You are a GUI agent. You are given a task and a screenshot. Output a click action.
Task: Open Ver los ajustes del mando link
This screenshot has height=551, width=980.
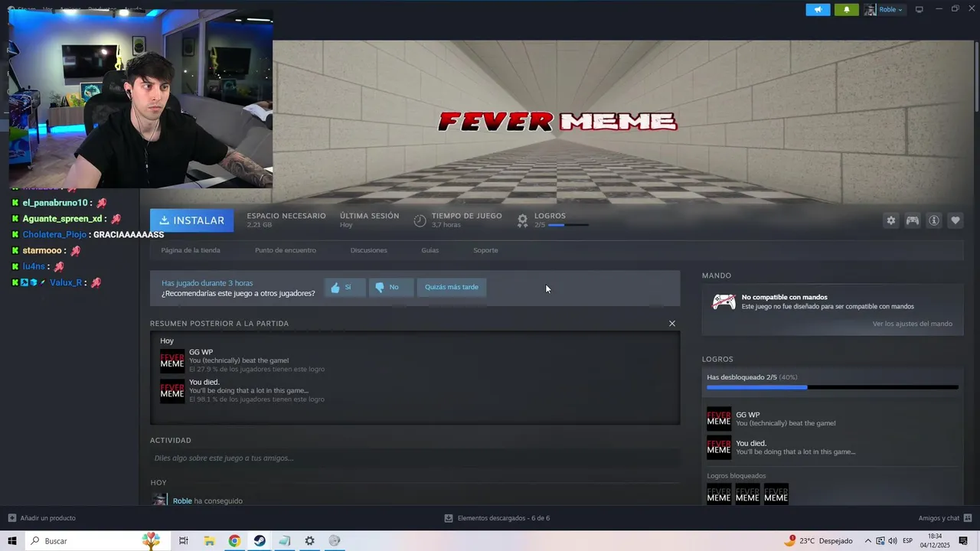tap(912, 324)
